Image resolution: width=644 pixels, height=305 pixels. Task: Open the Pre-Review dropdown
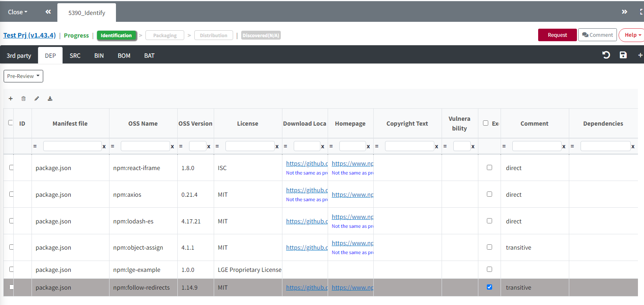(23, 76)
